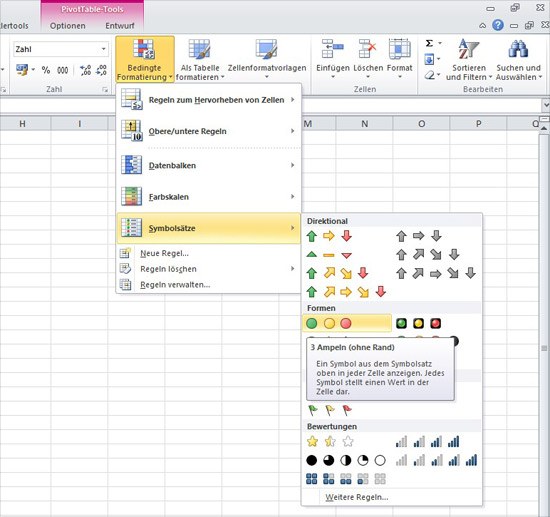Open Obere/untere Regeln submenu

pyautogui.click(x=208, y=131)
